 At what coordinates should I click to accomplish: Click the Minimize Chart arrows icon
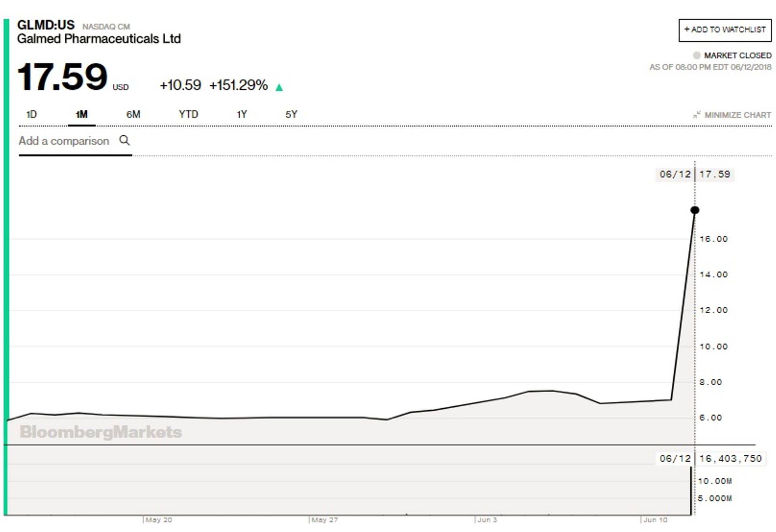(x=696, y=114)
